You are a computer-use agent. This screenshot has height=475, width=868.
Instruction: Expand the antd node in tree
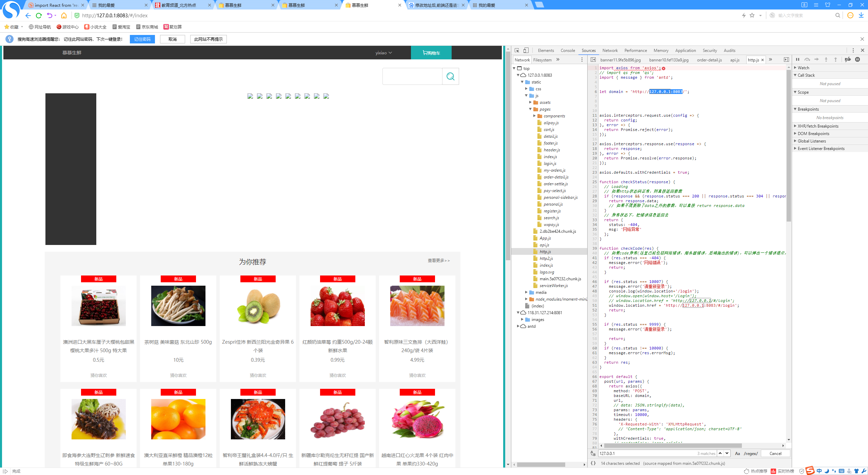pyautogui.click(x=518, y=326)
